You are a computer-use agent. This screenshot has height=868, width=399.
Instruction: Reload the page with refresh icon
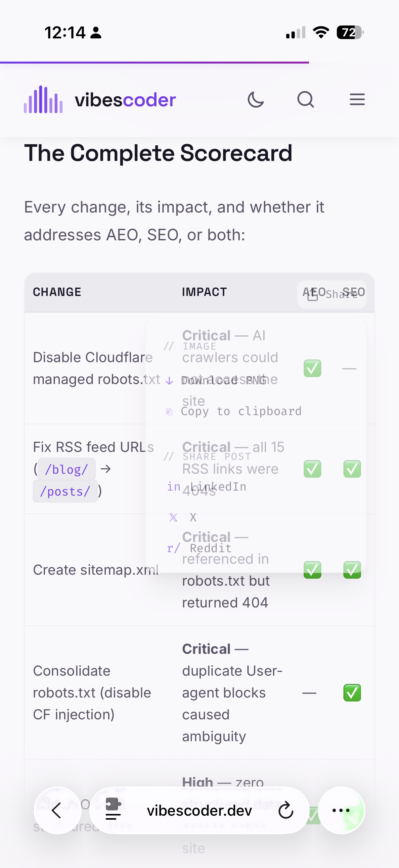click(x=286, y=810)
